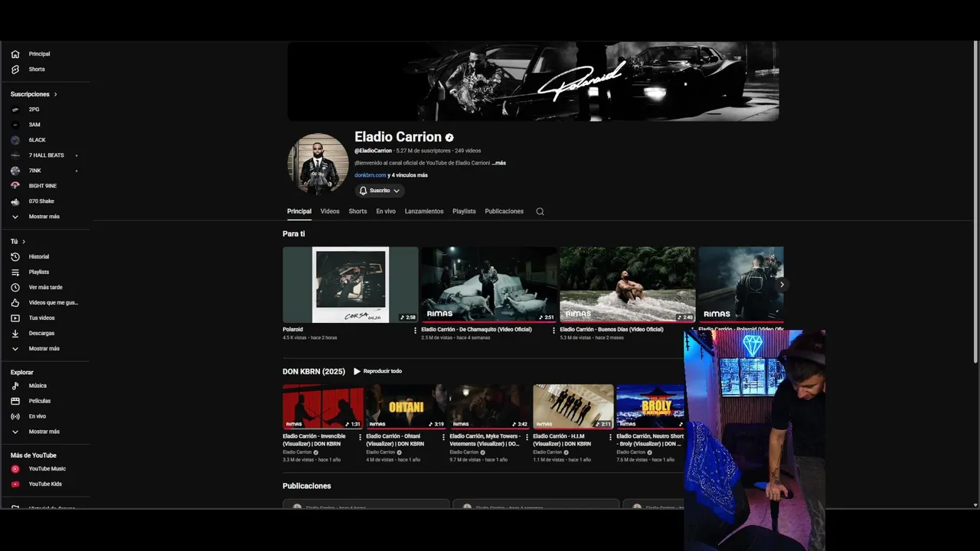Click @EladioCarrion handle text
This screenshot has width=980, height=551.
point(374,151)
